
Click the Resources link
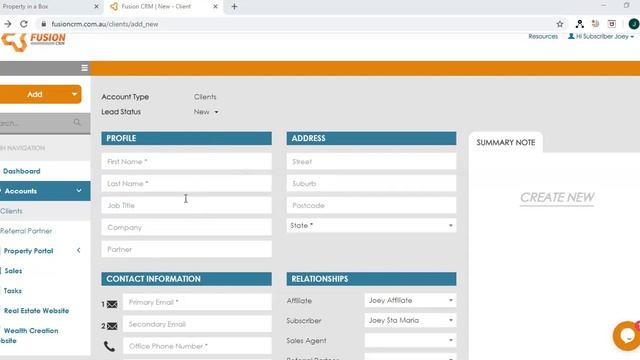point(543,36)
